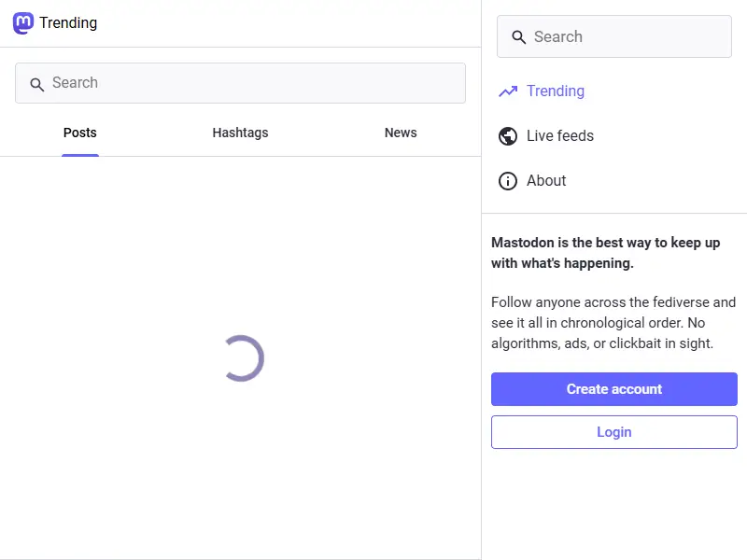Switch to the News tab

401,133
